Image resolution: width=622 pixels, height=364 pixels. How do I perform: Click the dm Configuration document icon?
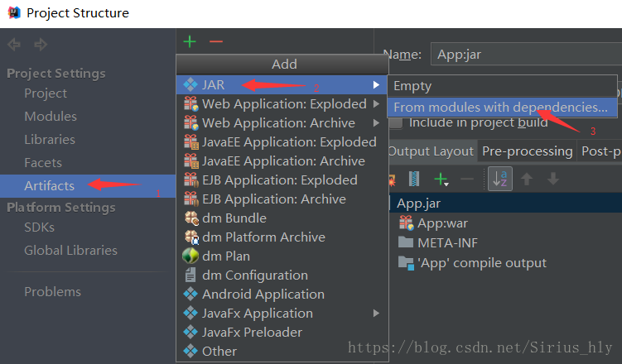(190, 275)
